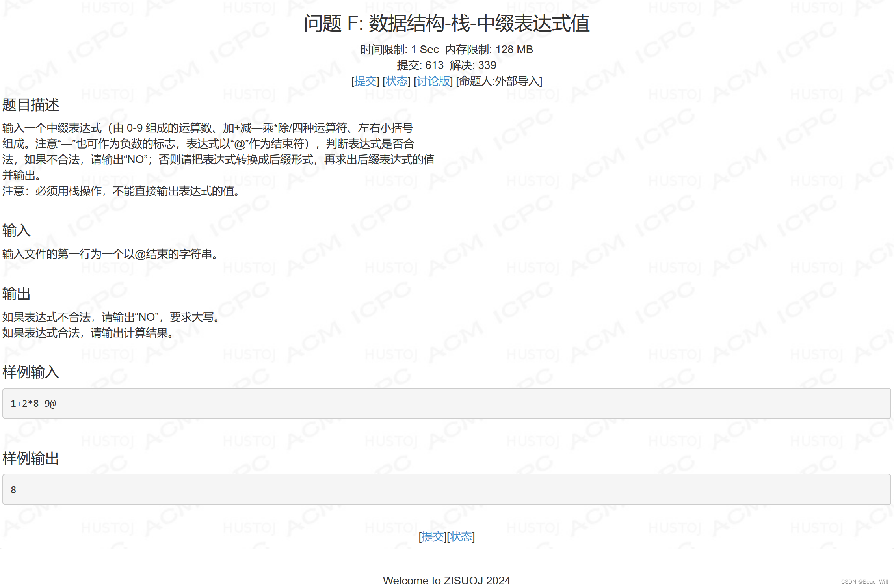Click the 题目描述 section heading
Image resolution: width=894 pixels, height=588 pixels.
tap(30, 105)
